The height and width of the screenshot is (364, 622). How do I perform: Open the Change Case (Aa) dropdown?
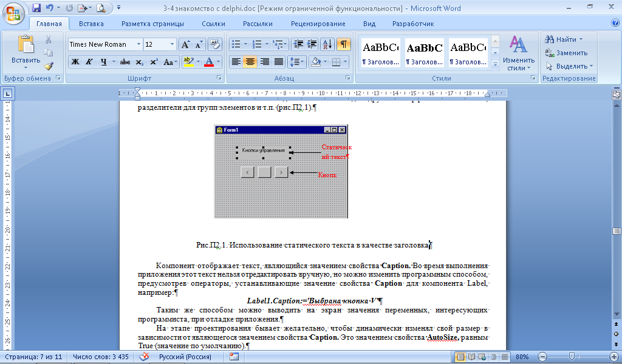pos(169,62)
